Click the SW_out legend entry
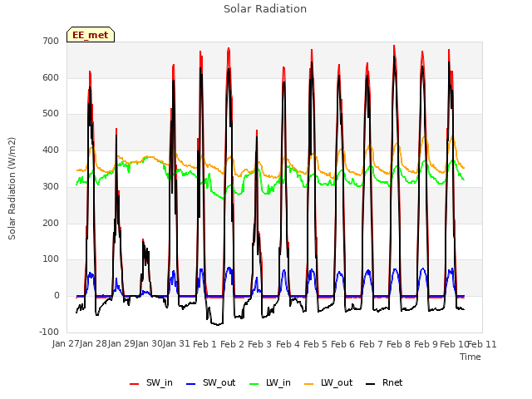The image size is (532, 399). point(210,382)
